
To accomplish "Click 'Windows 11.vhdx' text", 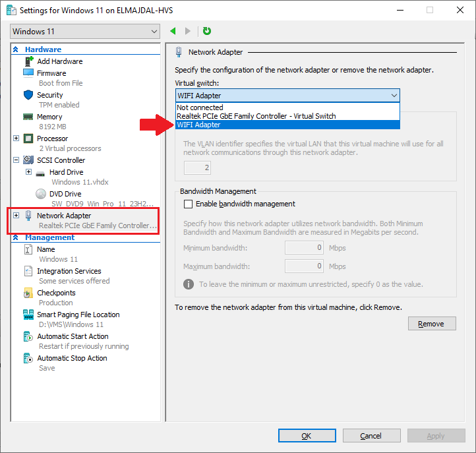I will (80, 182).
